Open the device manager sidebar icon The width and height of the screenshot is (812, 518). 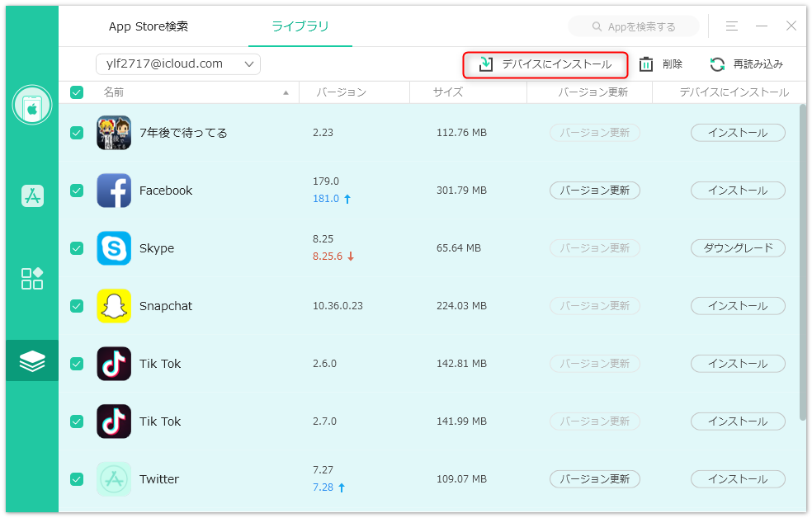point(32,105)
